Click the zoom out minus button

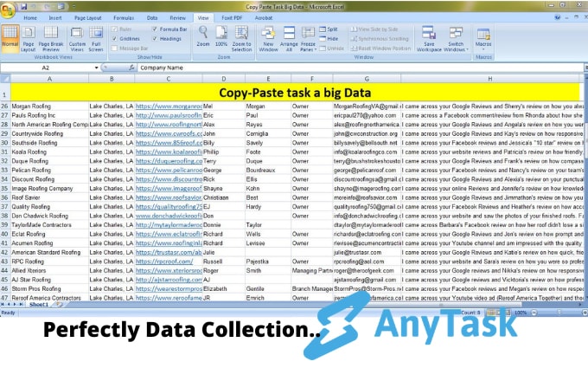tap(534, 313)
